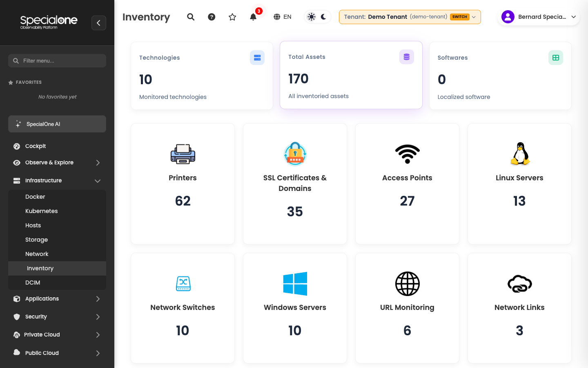
Task: Open the Total Assets summary card
Action: [351, 75]
